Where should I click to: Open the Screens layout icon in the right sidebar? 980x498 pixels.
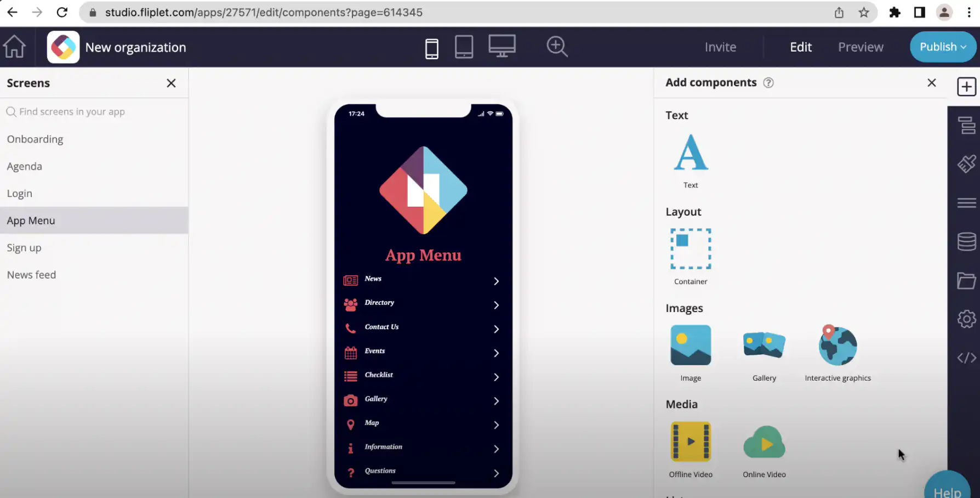[967, 126]
